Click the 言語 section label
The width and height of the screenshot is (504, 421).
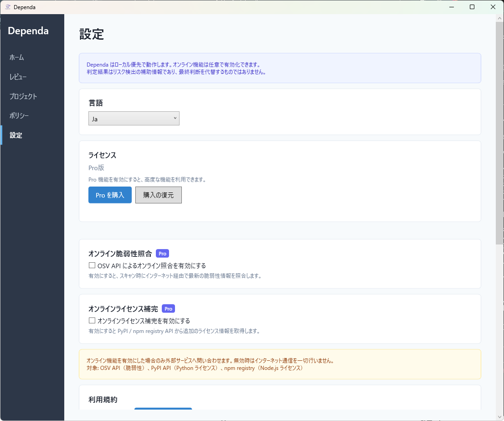(x=96, y=103)
